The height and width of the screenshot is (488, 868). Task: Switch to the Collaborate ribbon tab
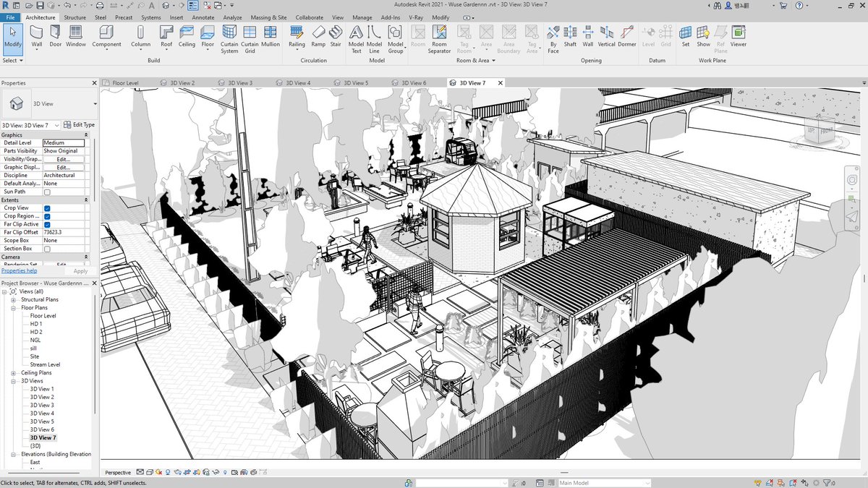(x=310, y=17)
